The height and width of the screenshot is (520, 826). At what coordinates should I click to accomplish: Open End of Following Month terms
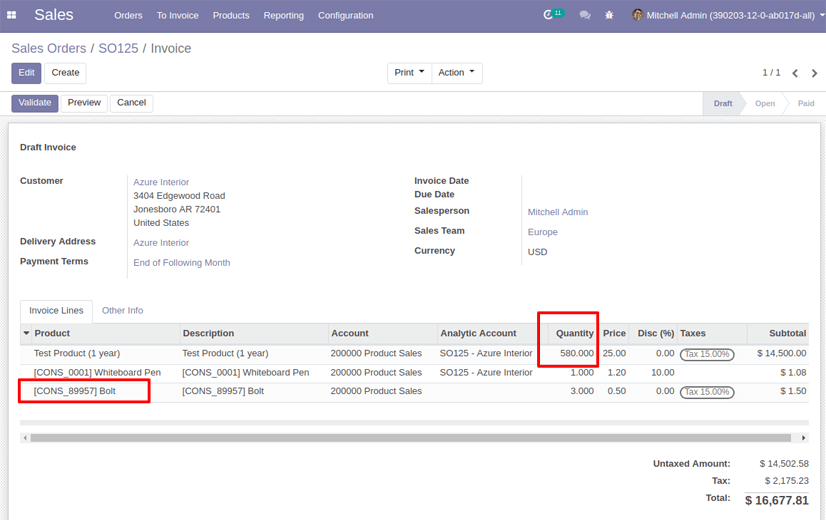pyautogui.click(x=182, y=262)
